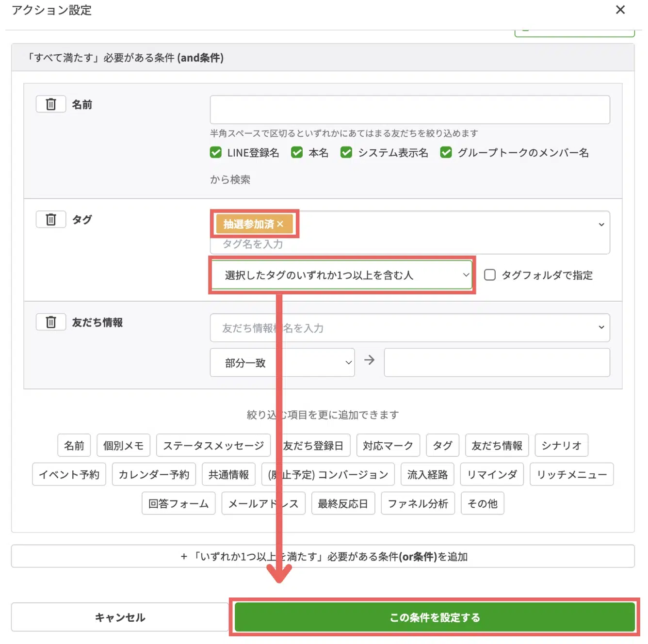Add 対応マーク filter item

388,445
